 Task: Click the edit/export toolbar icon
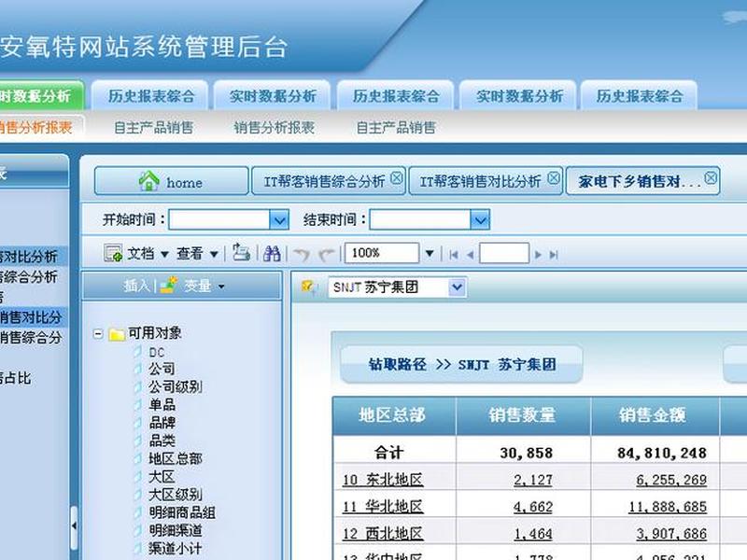241,252
